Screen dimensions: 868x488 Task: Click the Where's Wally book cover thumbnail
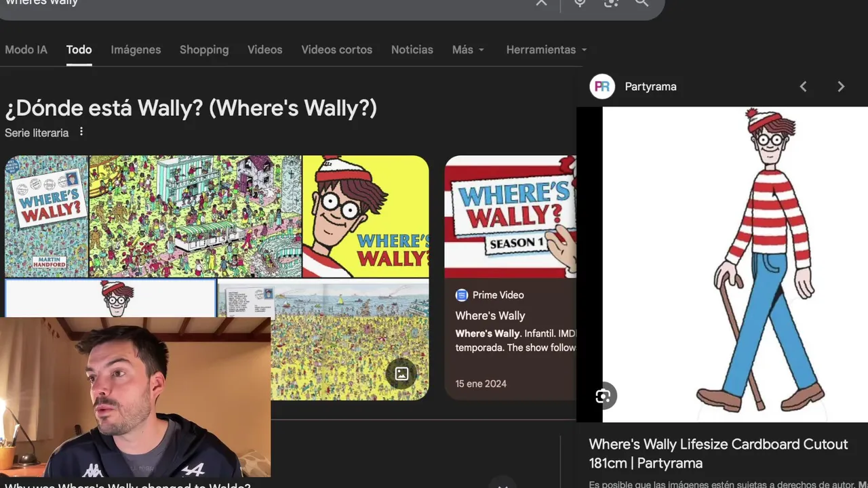click(x=46, y=216)
